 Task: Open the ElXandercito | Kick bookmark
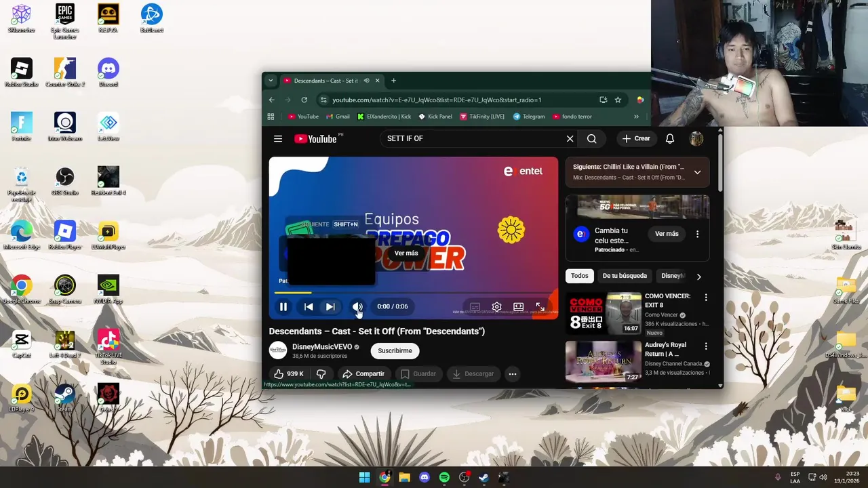point(384,117)
